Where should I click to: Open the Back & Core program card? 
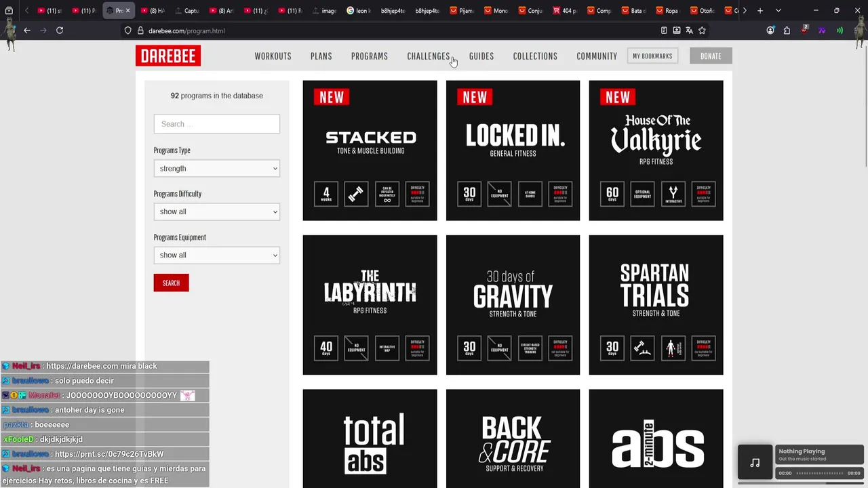point(513,439)
